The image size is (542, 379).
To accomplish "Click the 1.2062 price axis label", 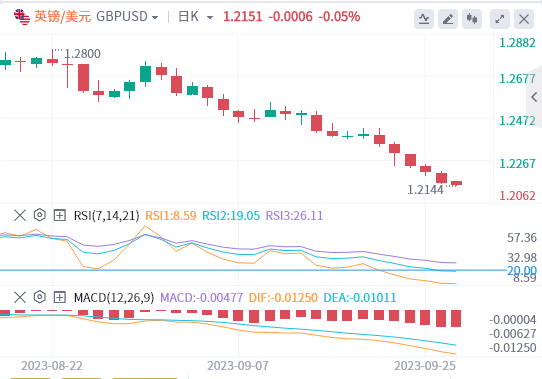I will click(517, 196).
